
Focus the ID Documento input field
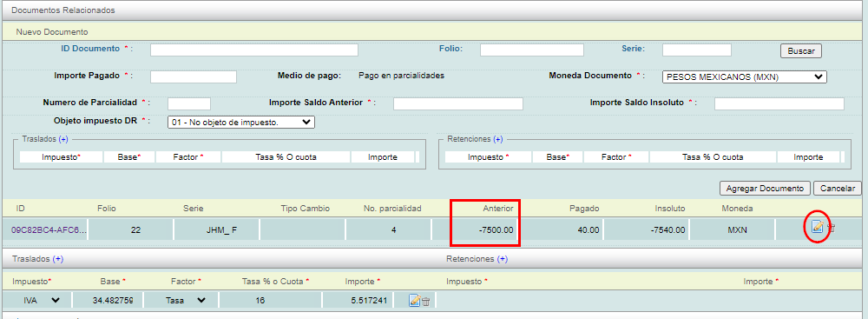[x=254, y=50]
